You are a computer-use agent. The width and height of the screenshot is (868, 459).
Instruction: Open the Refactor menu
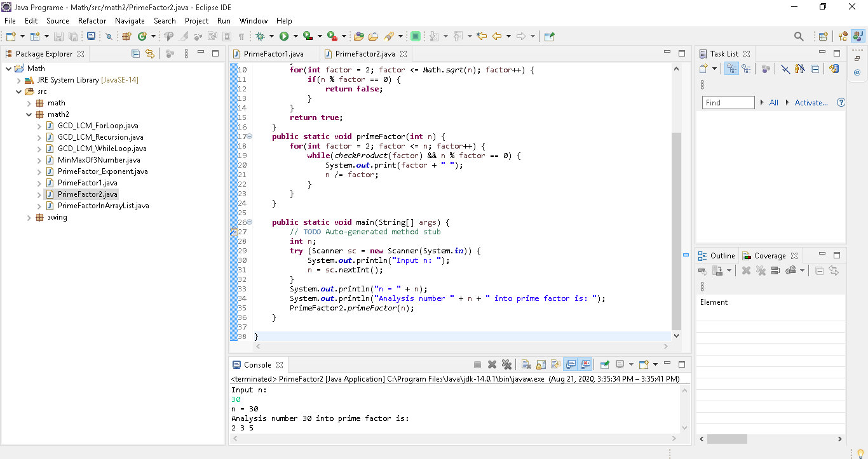pos(92,20)
